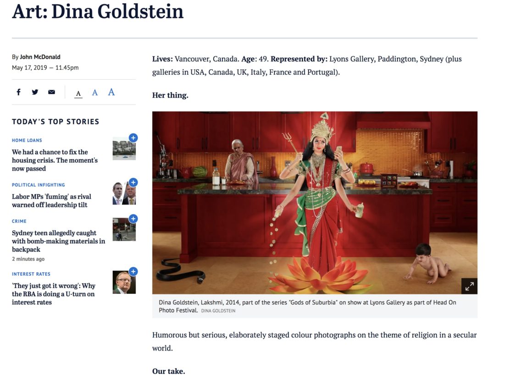Read 'They just got it wrong' RBA story
The height and width of the screenshot is (392, 532).
click(54, 294)
